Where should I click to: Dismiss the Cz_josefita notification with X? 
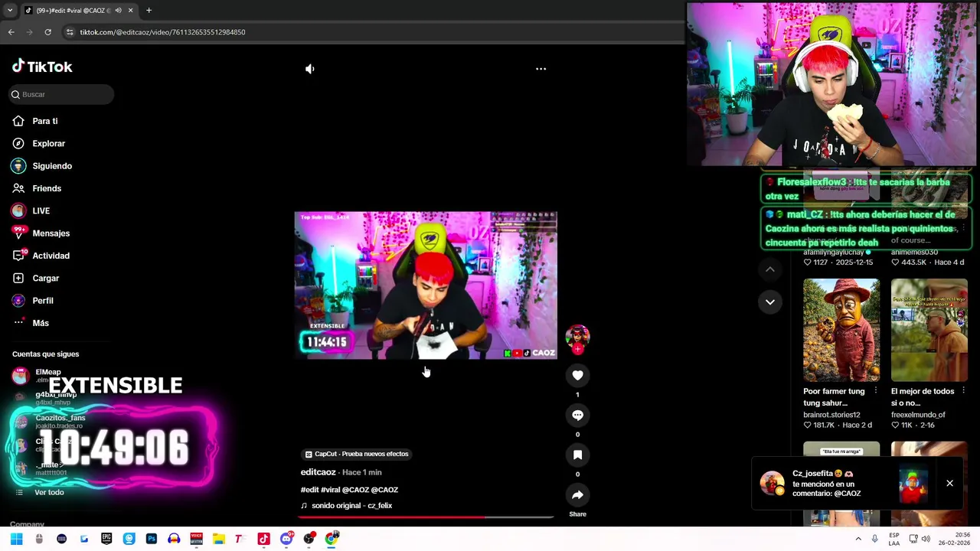pos(949,484)
